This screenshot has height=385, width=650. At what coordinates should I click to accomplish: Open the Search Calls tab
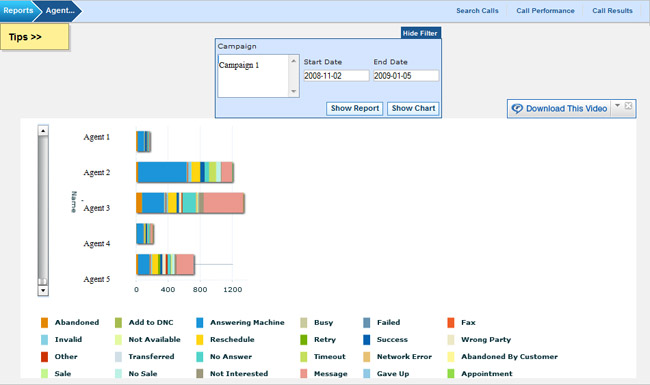[x=477, y=11]
